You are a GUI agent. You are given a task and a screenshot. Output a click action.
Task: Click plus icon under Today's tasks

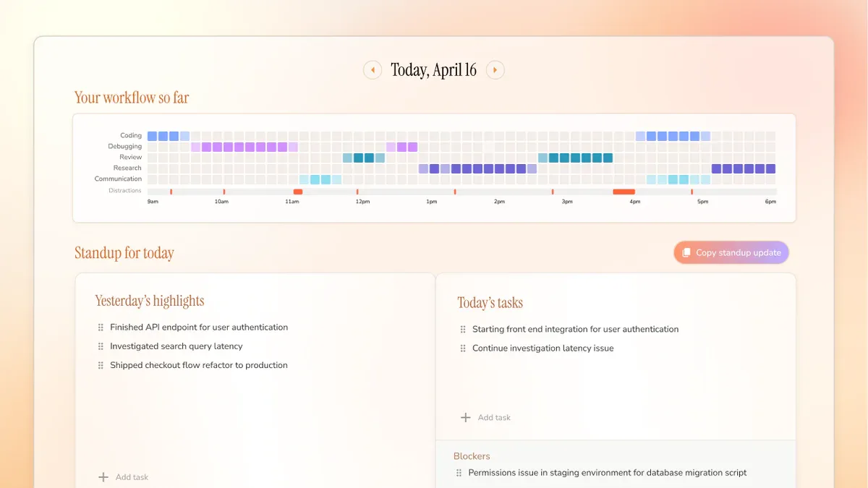point(466,417)
